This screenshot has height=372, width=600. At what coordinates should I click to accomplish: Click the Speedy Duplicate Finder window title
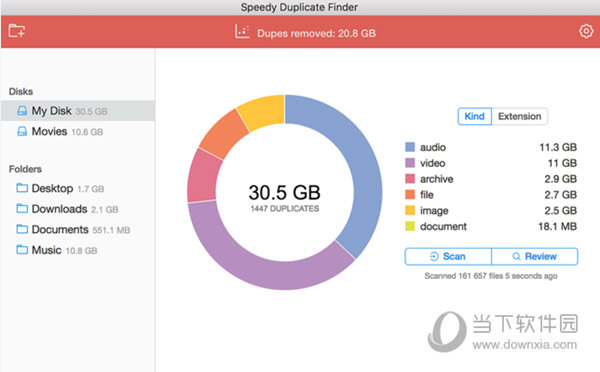(x=299, y=7)
